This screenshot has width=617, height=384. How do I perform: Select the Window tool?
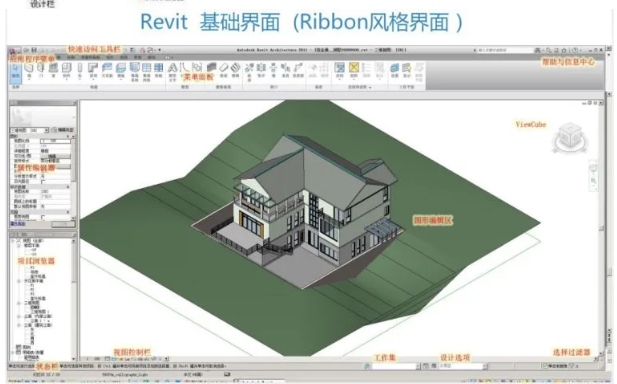54,71
